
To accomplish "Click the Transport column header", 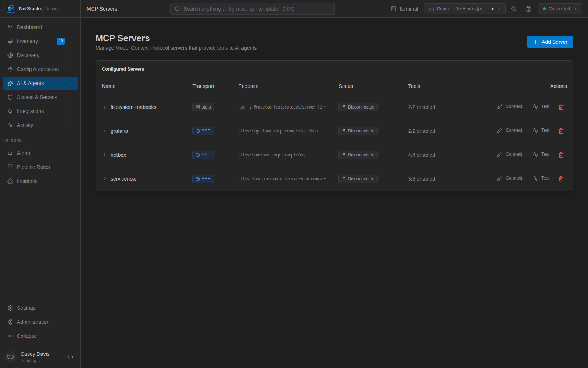I will 203,86.
